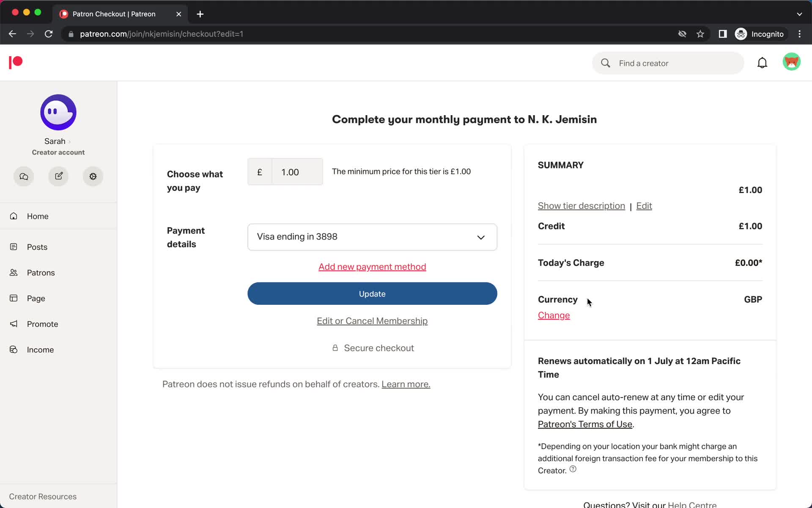Open Creator Resources in sidebar
The width and height of the screenshot is (812, 508).
(x=43, y=496)
